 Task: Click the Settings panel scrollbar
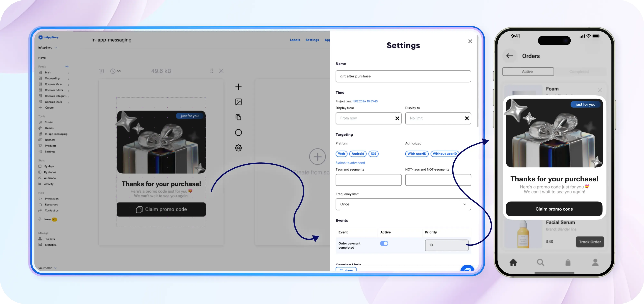[477, 81]
